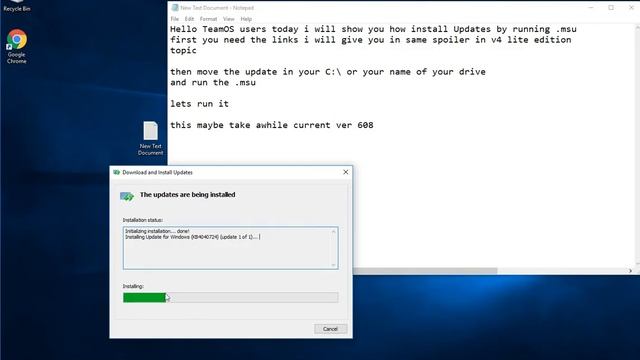Click the "Installing:" label above progress bar
Viewport: 640px width, 360px height.
[x=133, y=286]
